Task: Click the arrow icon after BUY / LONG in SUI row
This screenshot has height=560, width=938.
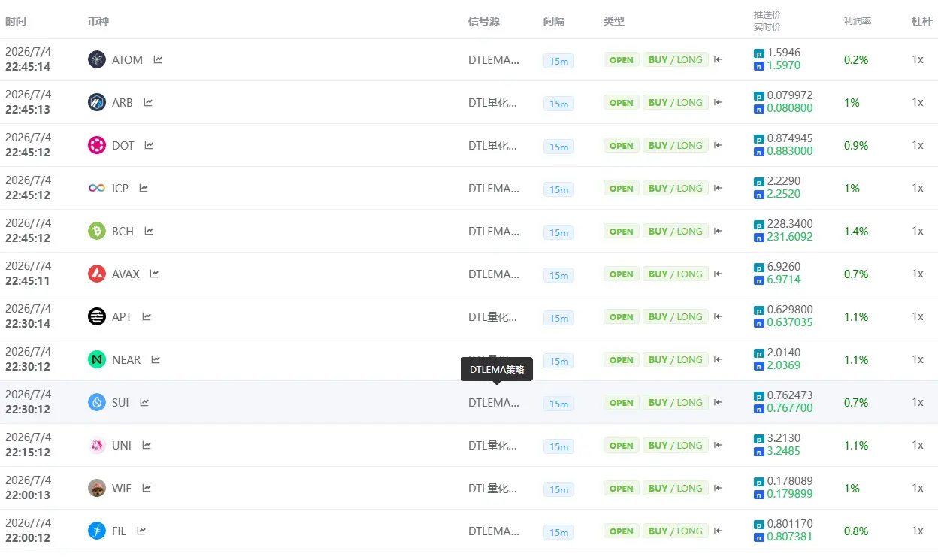Action: 718,402
